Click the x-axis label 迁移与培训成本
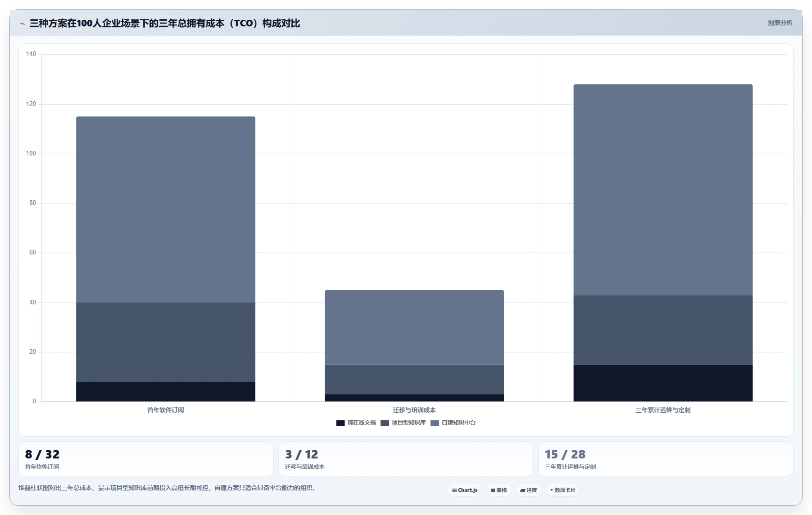Image resolution: width=812 pixels, height=515 pixels. point(414,410)
